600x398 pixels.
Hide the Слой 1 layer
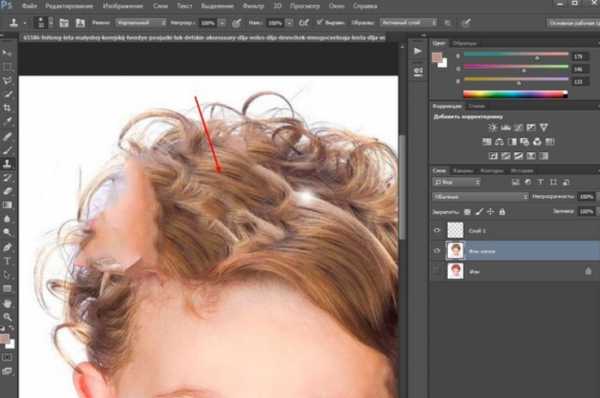tap(437, 230)
